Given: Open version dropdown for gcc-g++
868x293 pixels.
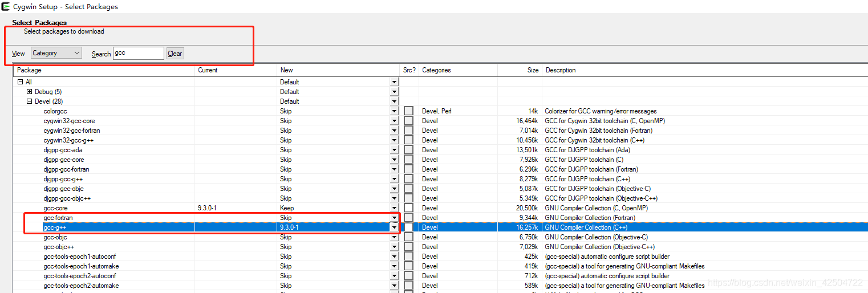Looking at the screenshot, I should [x=394, y=227].
